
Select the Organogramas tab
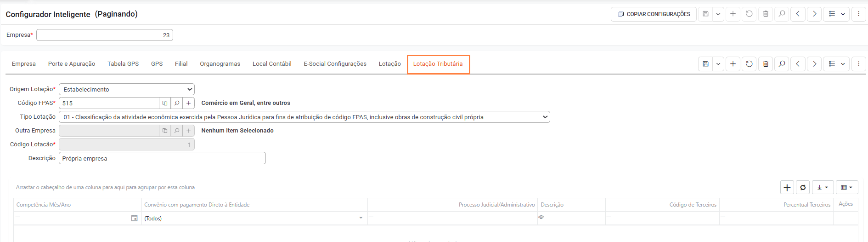pos(220,64)
